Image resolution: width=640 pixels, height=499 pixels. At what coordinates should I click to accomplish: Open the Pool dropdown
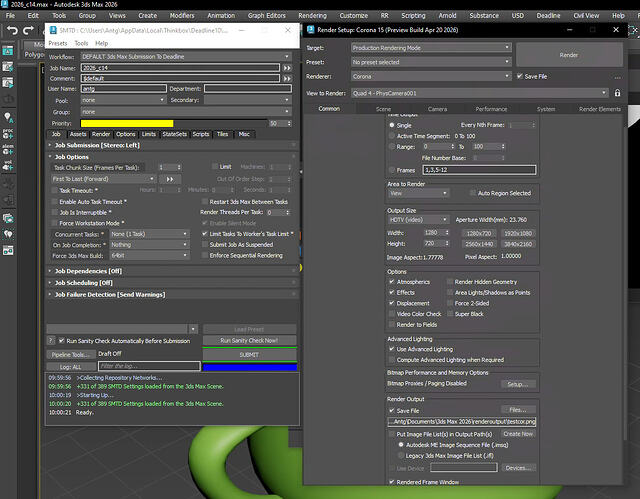pos(123,100)
